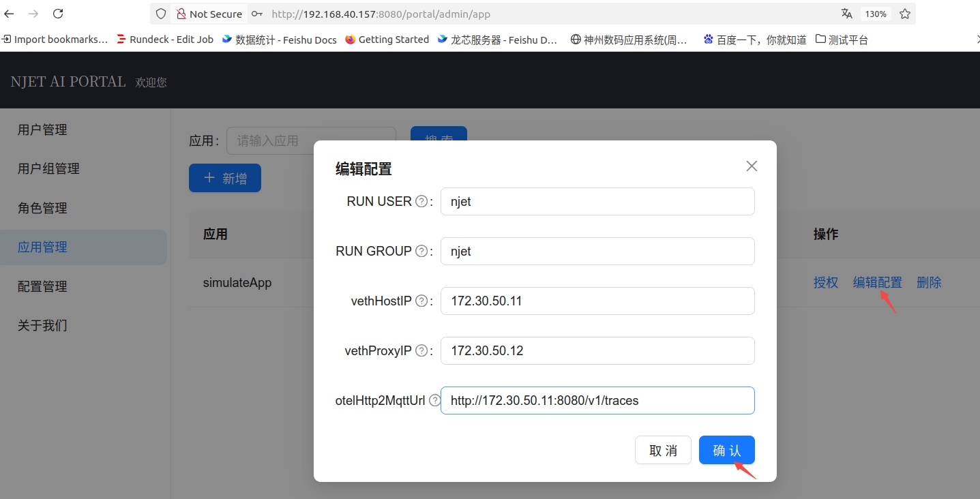This screenshot has height=499, width=980.
Task: Close the 编辑配置 dialog with X
Action: click(752, 166)
